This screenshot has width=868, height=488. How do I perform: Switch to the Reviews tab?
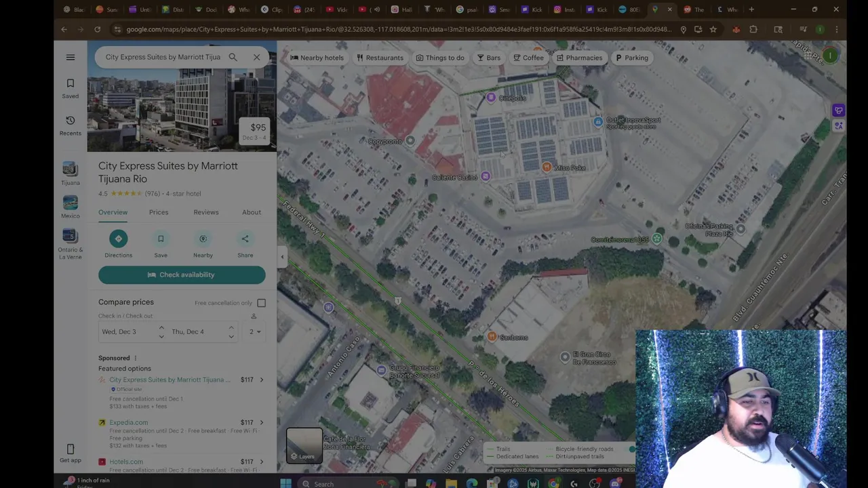point(206,212)
